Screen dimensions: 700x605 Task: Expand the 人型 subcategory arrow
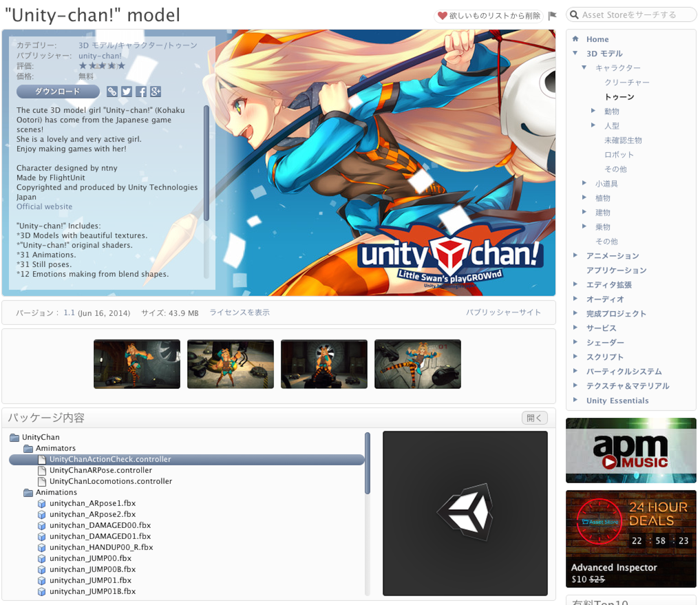point(593,125)
